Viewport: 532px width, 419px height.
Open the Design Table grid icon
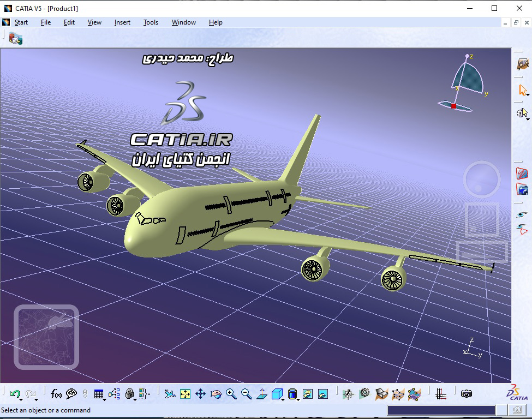click(x=99, y=394)
